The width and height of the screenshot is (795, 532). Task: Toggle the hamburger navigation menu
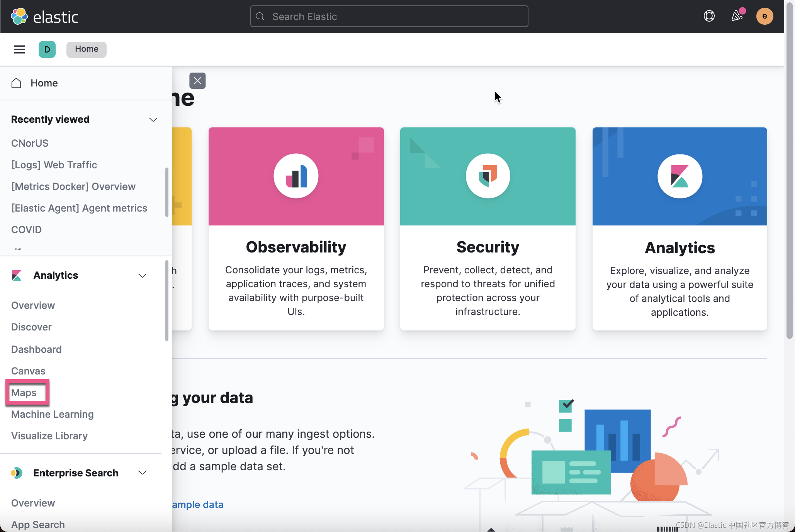click(19, 49)
